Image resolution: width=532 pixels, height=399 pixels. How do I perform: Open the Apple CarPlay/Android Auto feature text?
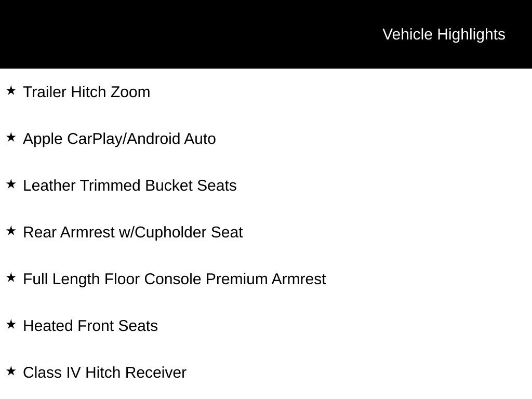pos(119,139)
